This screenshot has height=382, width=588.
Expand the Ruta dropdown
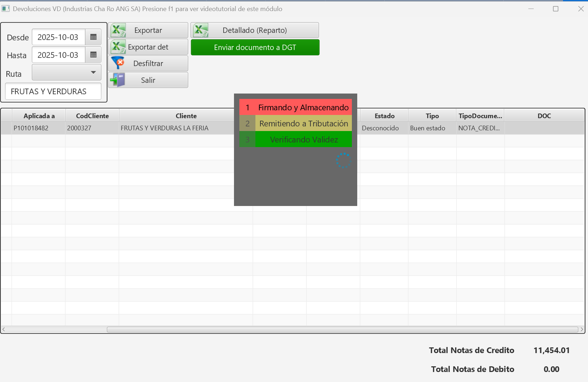(93, 72)
